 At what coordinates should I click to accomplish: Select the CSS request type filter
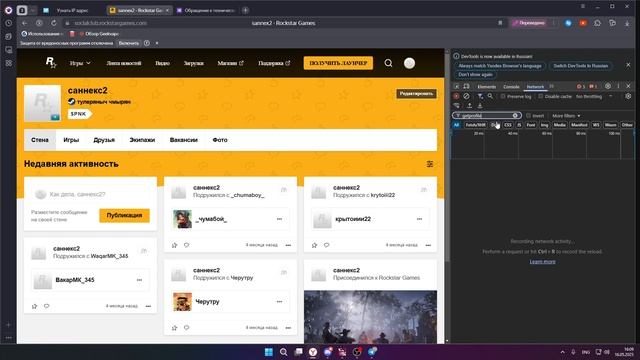508,125
